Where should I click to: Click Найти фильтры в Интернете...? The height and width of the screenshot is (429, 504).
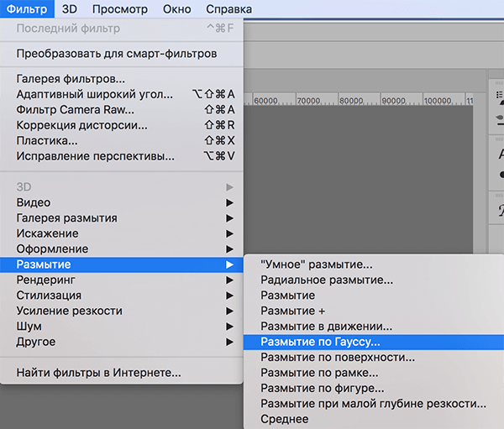122,373
